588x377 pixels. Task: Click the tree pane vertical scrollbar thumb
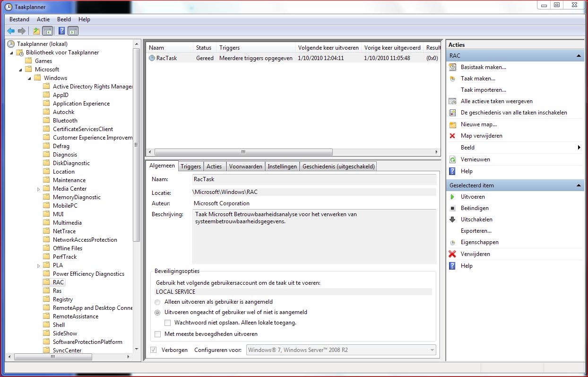[x=137, y=145]
